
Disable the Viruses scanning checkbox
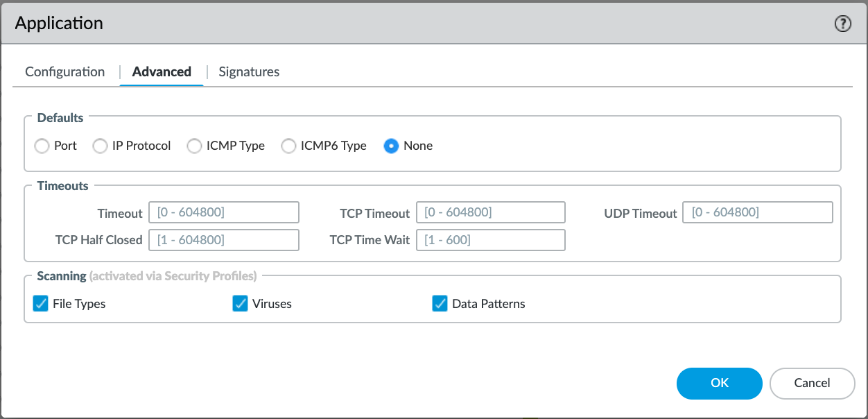[x=240, y=304]
